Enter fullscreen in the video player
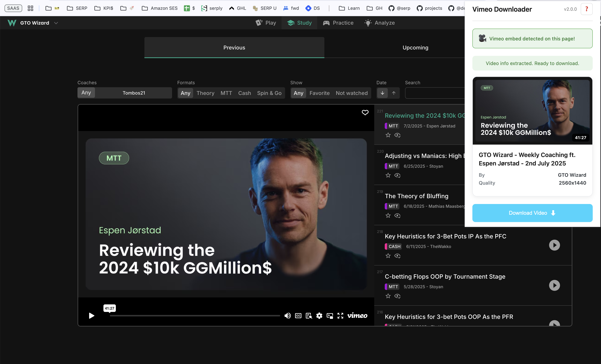The image size is (601, 364). (340, 316)
